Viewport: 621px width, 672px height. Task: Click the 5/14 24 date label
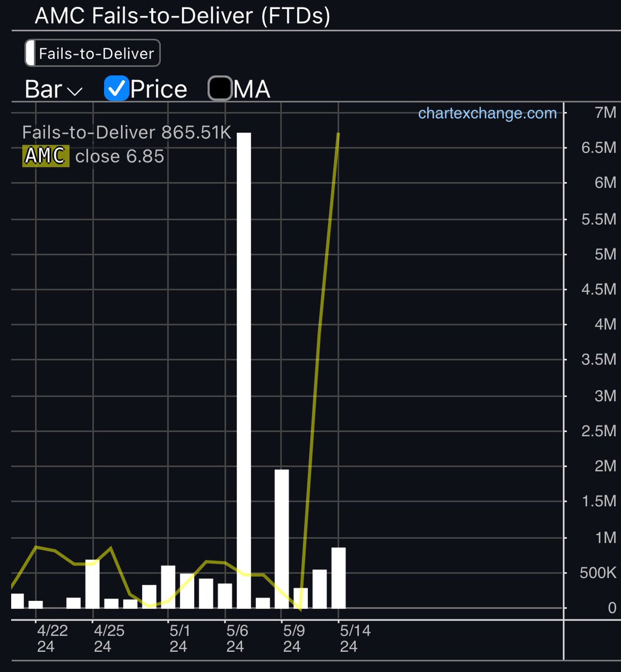click(355, 638)
